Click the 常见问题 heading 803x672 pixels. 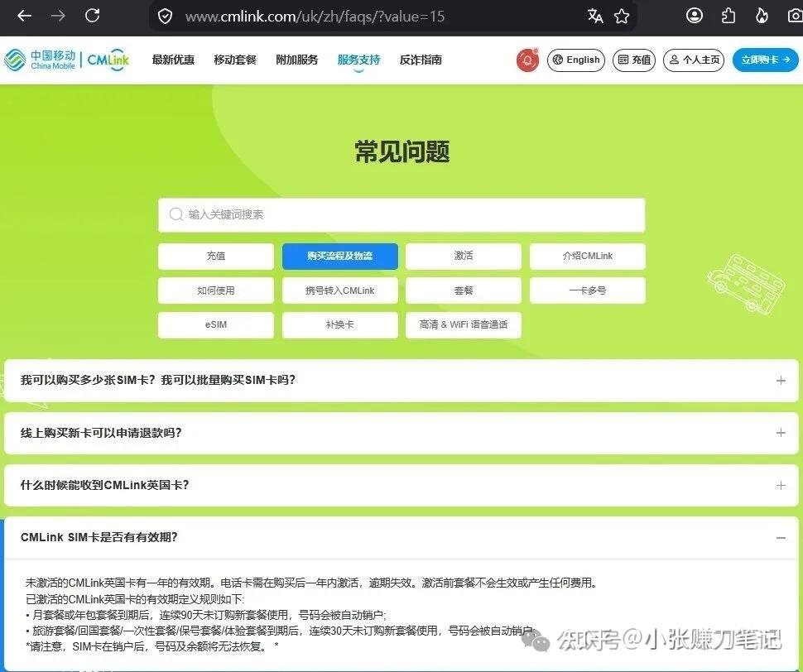coord(402,152)
